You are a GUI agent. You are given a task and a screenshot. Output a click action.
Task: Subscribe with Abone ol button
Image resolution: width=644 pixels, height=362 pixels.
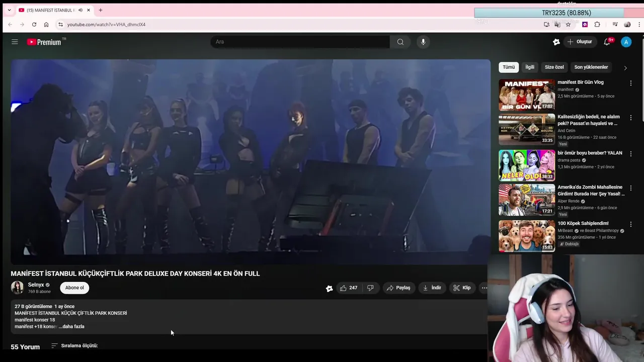74,288
